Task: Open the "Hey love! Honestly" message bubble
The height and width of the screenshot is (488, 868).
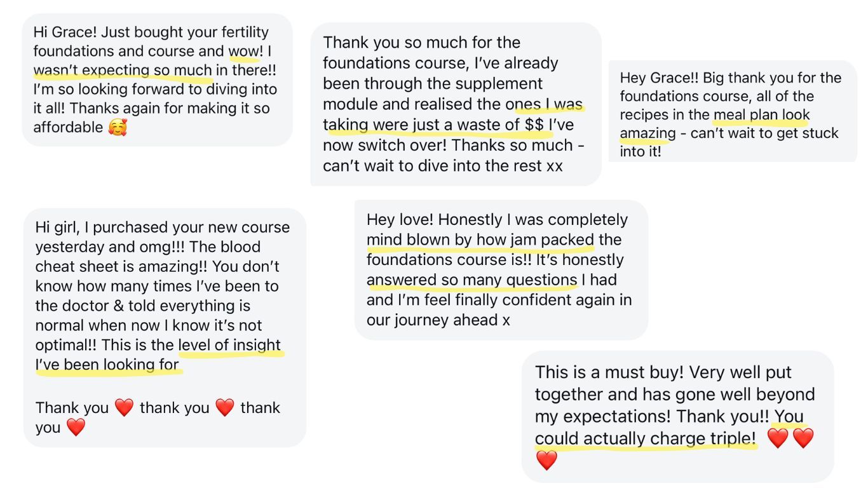Action: pos(501,269)
